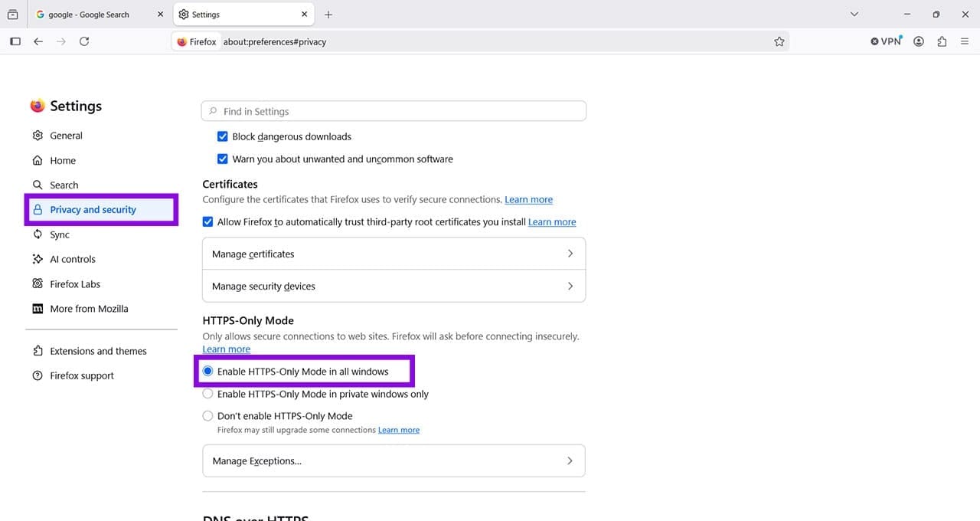Image resolution: width=980 pixels, height=521 pixels.
Task: Click the Manage Exceptions... row
Action: click(394, 460)
